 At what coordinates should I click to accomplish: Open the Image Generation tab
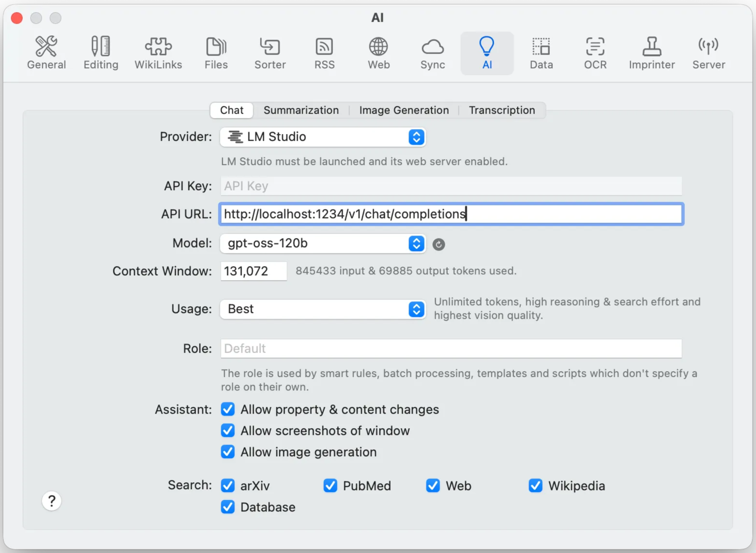(x=403, y=110)
